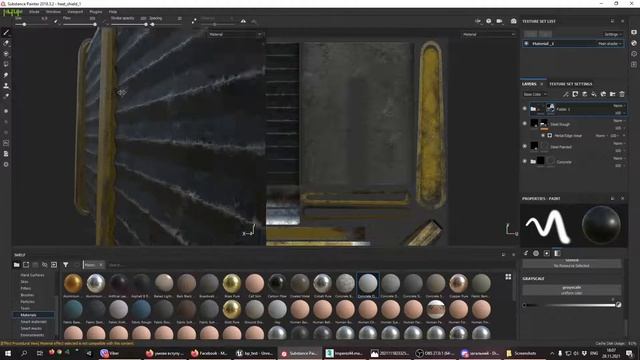Hide the Steel Rough layer
The height and width of the screenshot is (360, 640).
[525, 123]
